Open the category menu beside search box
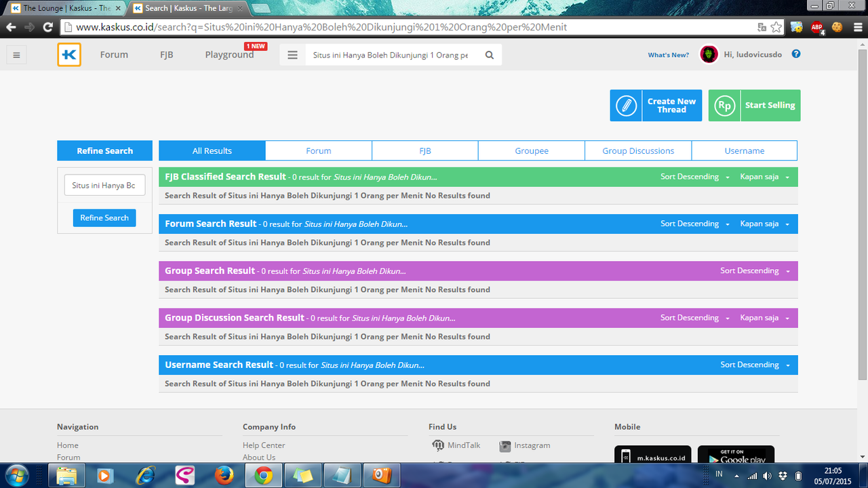Screen dimensions: 868x488 coord(293,55)
